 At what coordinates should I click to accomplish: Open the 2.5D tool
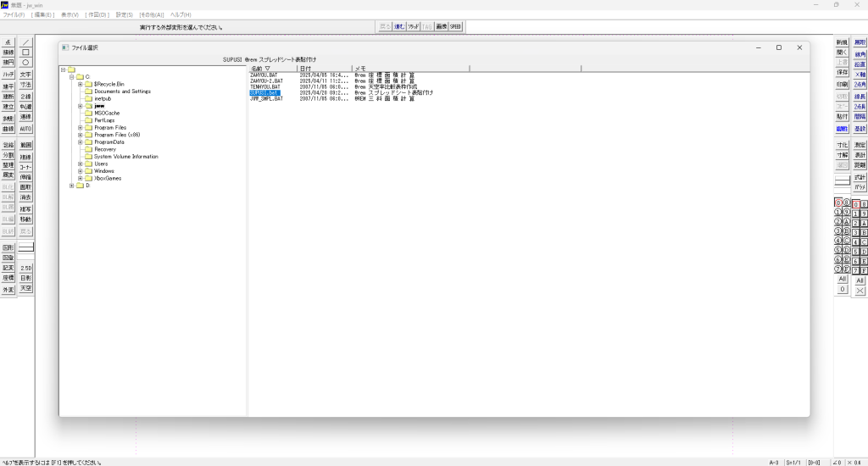pyautogui.click(x=25, y=268)
